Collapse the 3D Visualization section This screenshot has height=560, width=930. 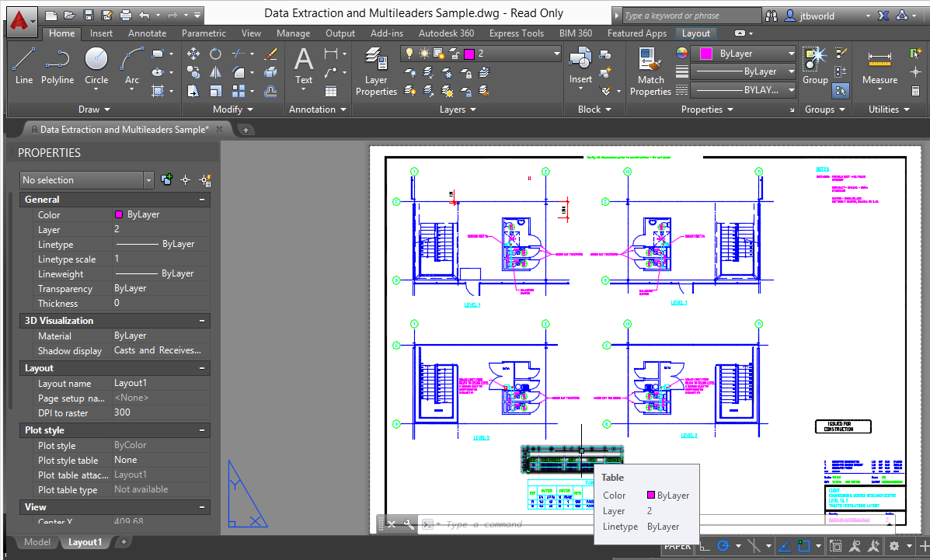202,321
